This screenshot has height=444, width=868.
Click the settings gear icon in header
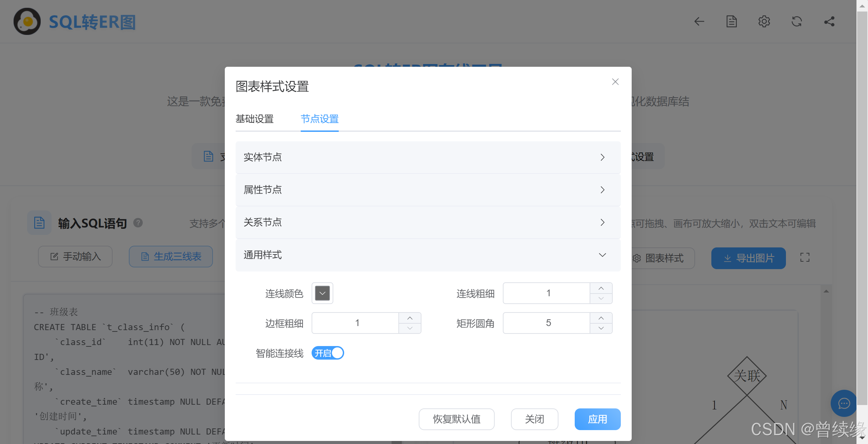(x=764, y=22)
